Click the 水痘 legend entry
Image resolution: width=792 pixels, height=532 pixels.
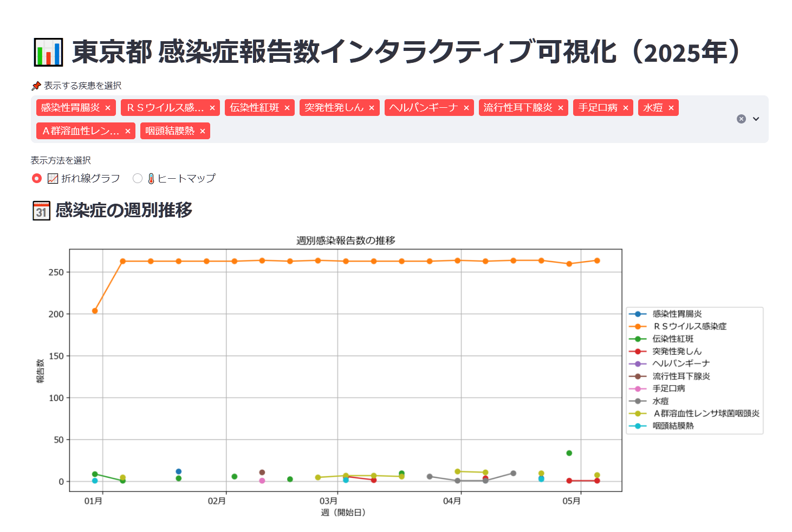660,401
